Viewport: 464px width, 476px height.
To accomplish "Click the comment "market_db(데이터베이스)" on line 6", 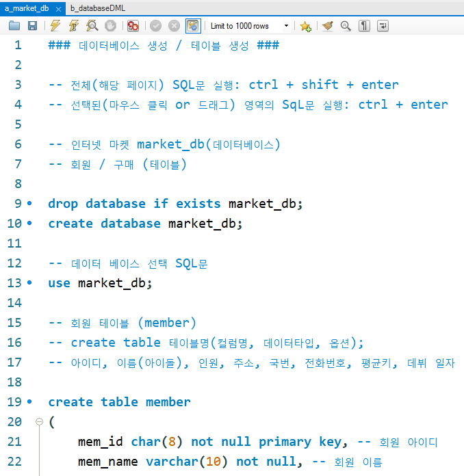I will pos(209,144).
